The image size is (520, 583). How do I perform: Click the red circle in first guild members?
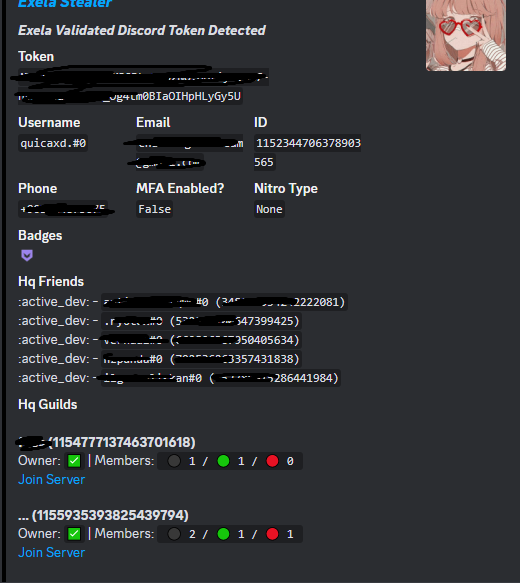pos(272,461)
